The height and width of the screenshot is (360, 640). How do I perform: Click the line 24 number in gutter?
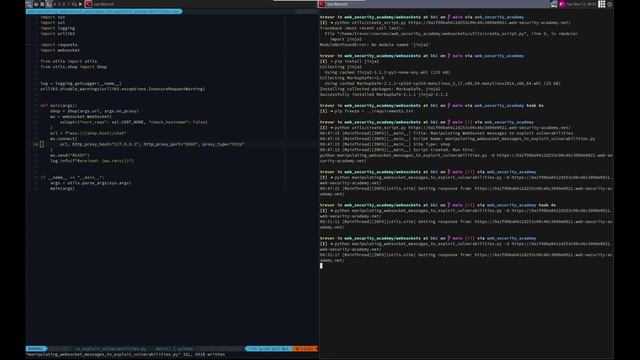(35, 144)
